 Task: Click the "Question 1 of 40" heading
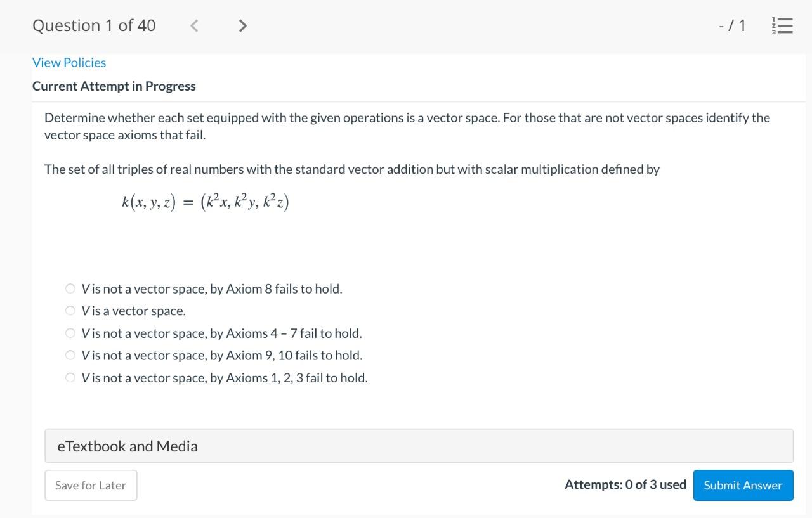pyautogui.click(x=93, y=25)
